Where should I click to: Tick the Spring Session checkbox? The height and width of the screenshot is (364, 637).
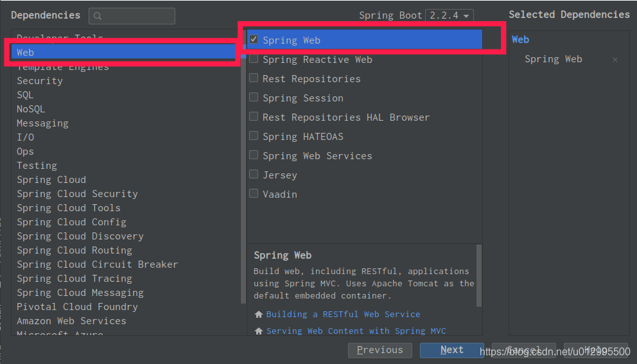[254, 97]
